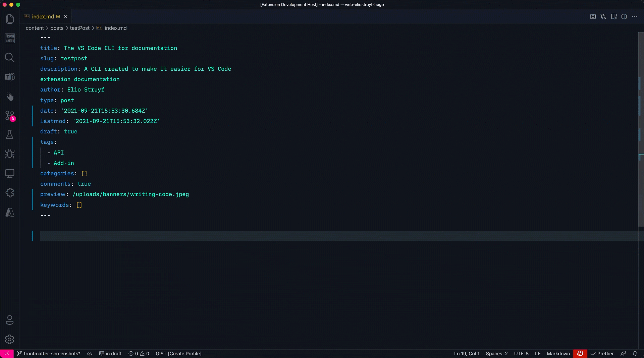This screenshot has width=644, height=358.
Task: Open the Front Matter panel in activity bar
Action: pos(10,38)
